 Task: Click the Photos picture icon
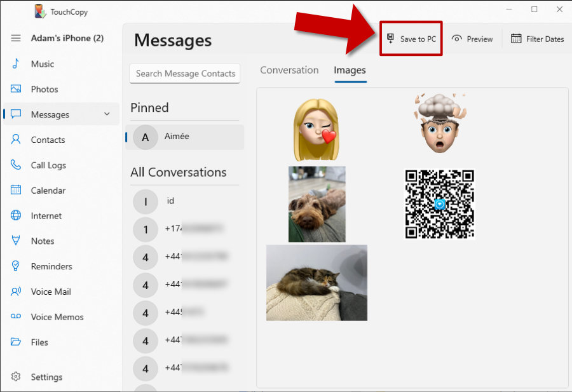coord(16,89)
